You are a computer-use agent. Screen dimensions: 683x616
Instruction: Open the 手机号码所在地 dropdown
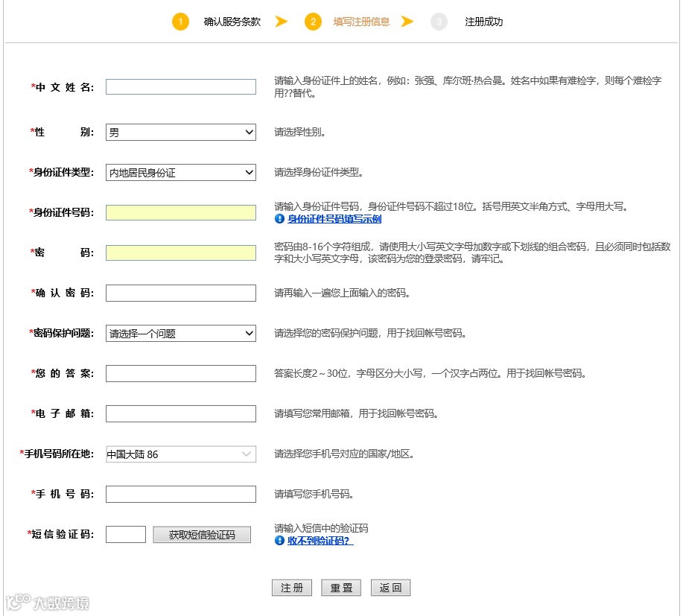click(181, 454)
